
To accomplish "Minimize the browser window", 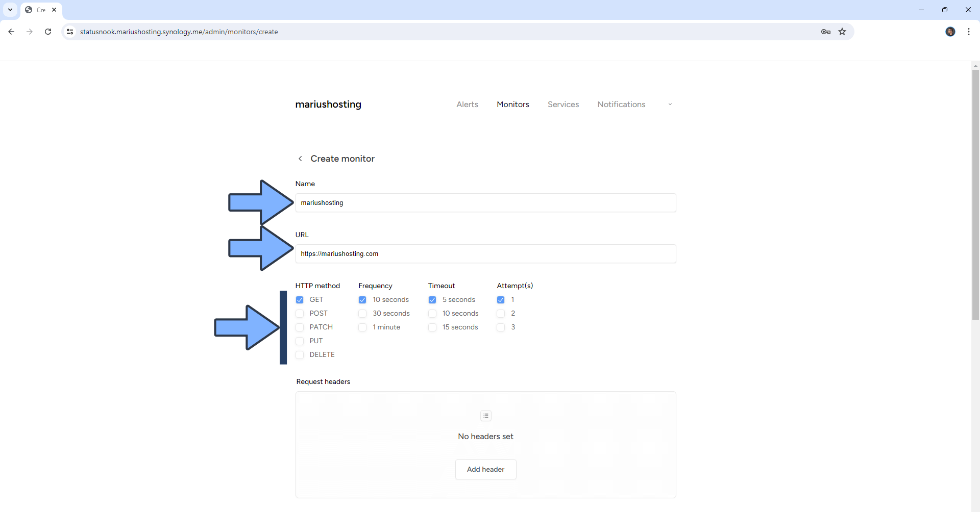I will pyautogui.click(x=921, y=10).
